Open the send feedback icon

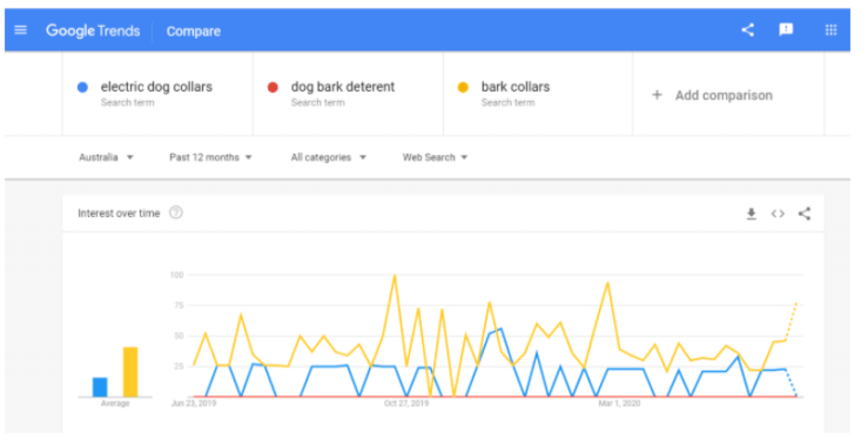(x=785, y=30)
